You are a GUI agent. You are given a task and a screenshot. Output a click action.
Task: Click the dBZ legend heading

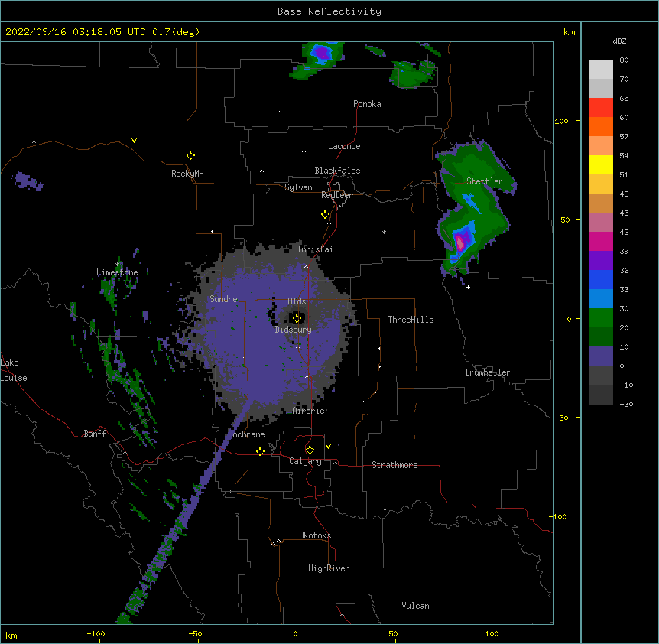[x=619, y=41]
